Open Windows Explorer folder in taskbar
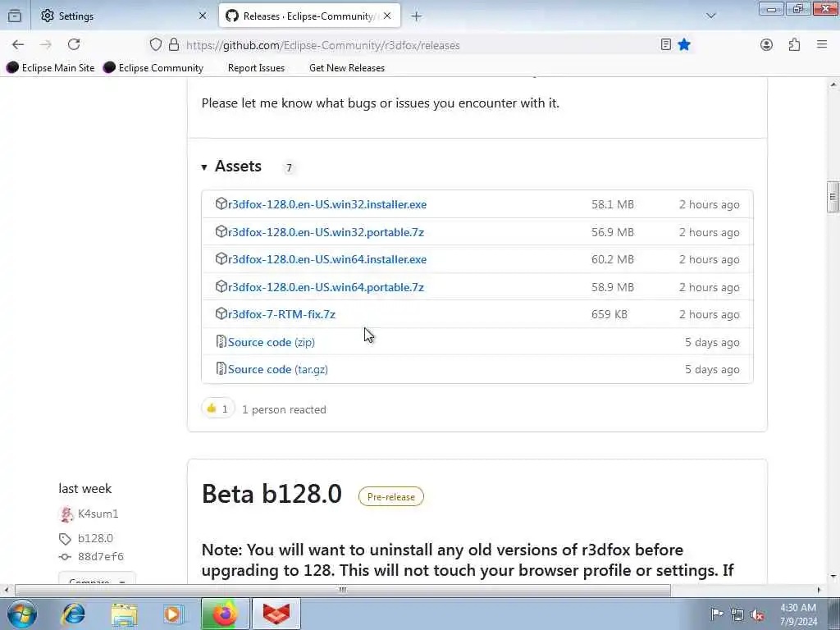 (x=125, y=614)
